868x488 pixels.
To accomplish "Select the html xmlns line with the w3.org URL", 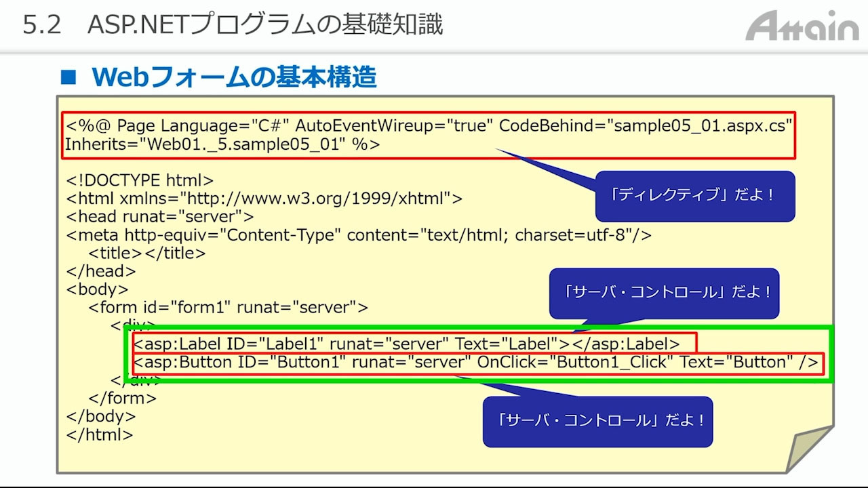I will click(264, 199).
